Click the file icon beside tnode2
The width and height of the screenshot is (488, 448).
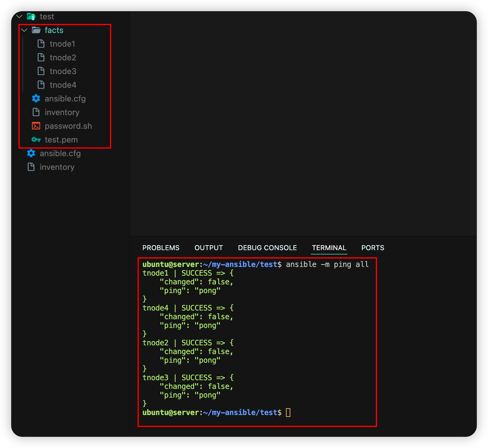point(41,58)
